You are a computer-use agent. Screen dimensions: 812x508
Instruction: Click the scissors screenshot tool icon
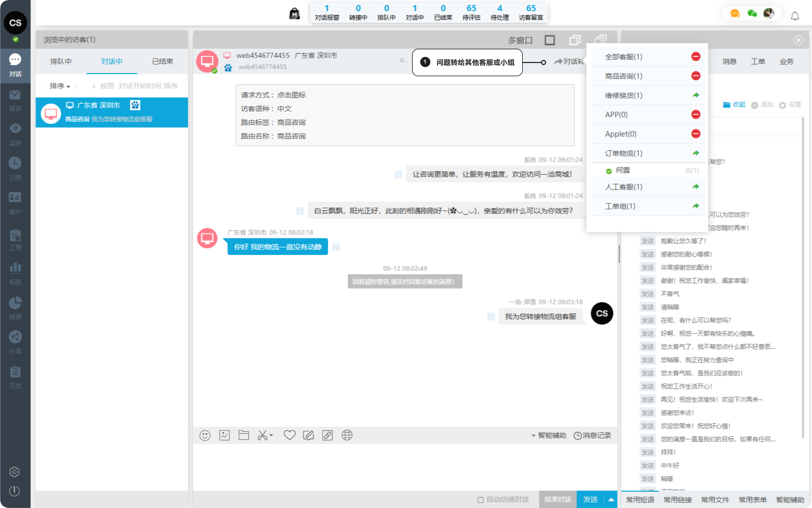263,435
